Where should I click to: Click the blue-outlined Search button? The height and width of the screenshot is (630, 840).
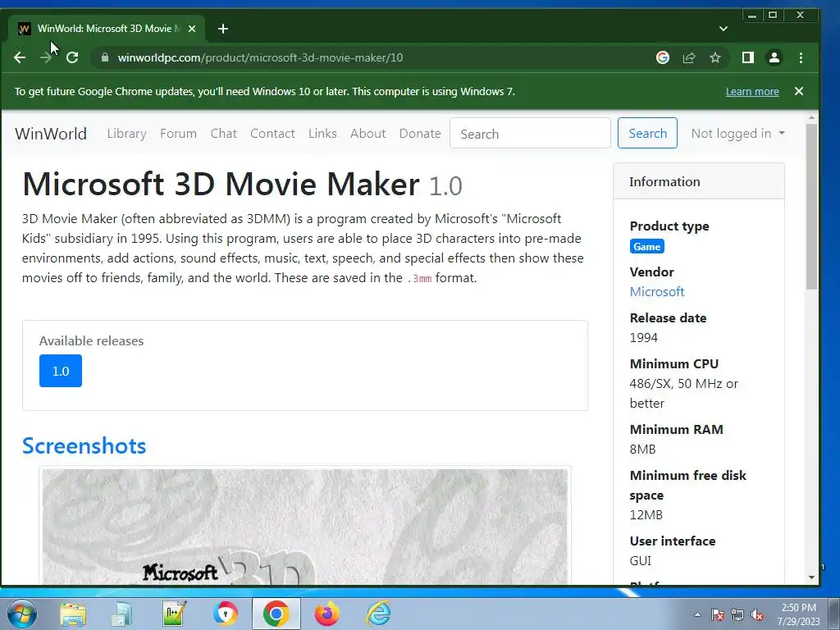coord(648,133)
